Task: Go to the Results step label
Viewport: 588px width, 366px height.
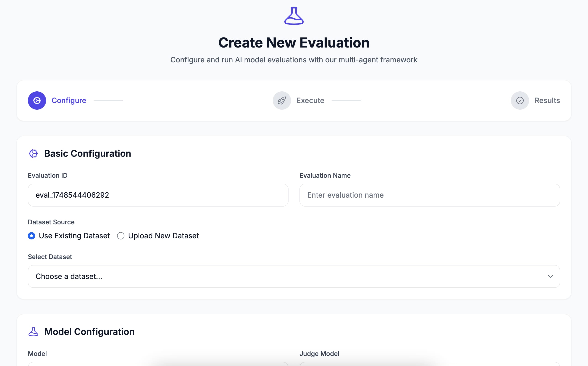Action: [x=547, y=101]
